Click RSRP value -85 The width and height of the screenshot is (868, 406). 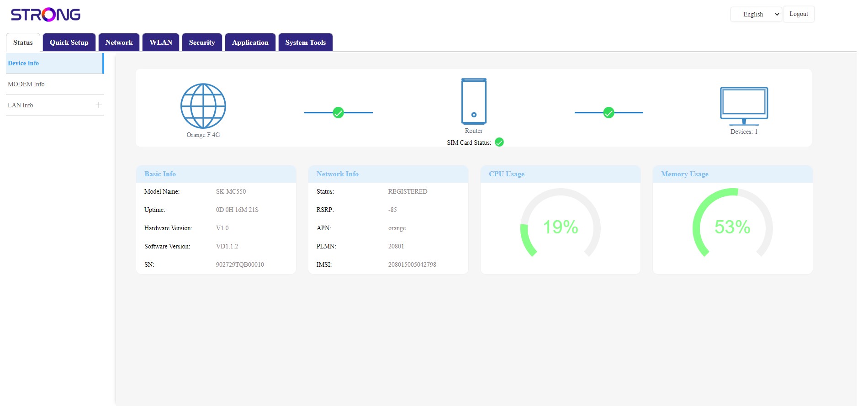tap(392, 210)
